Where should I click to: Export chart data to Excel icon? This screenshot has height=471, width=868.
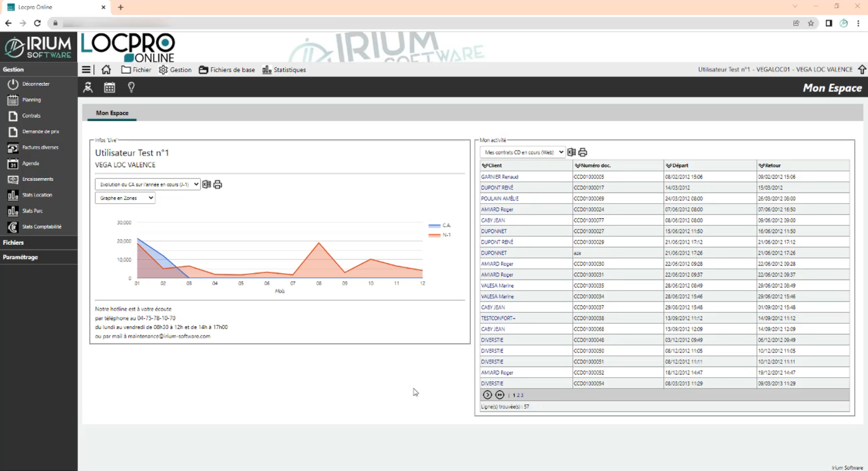pos(207,184)
